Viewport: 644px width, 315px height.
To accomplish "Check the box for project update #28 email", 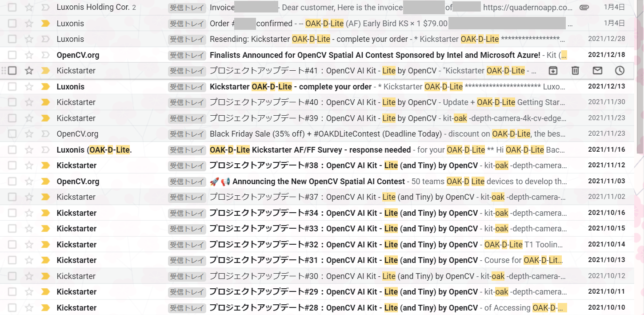I will tap(12, 308).
